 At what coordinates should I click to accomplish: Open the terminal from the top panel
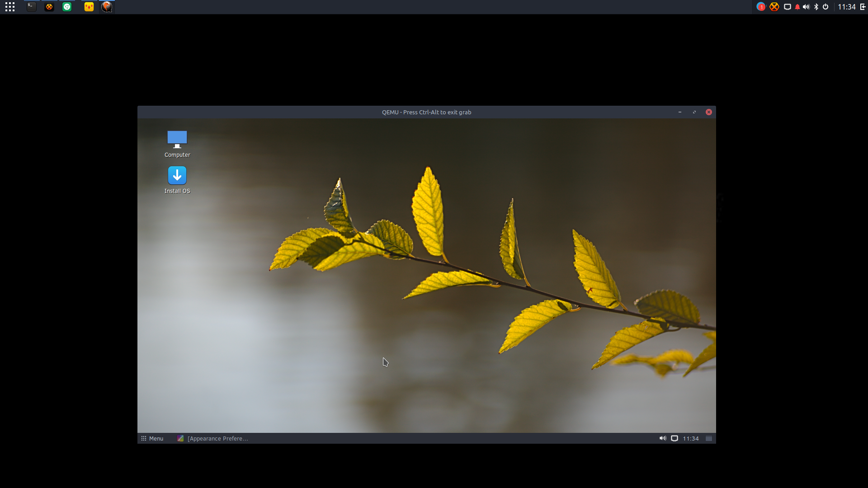coord(31,7)
